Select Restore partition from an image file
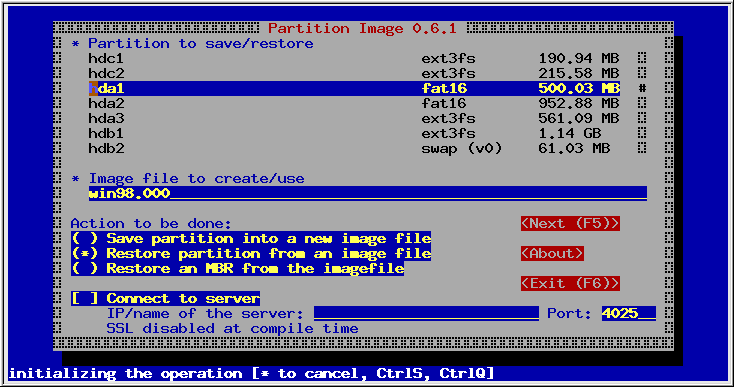The width and height of the screenshot is (734, 387). pos(251,253)
